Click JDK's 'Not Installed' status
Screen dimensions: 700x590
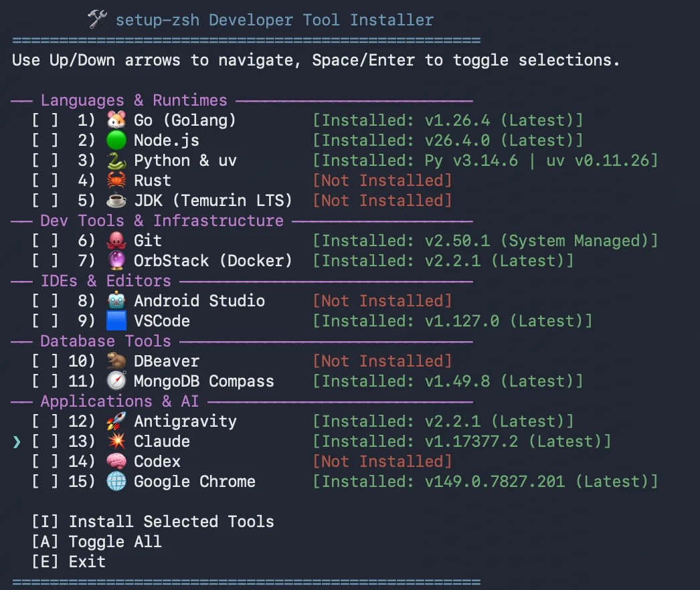coord(383,201)
